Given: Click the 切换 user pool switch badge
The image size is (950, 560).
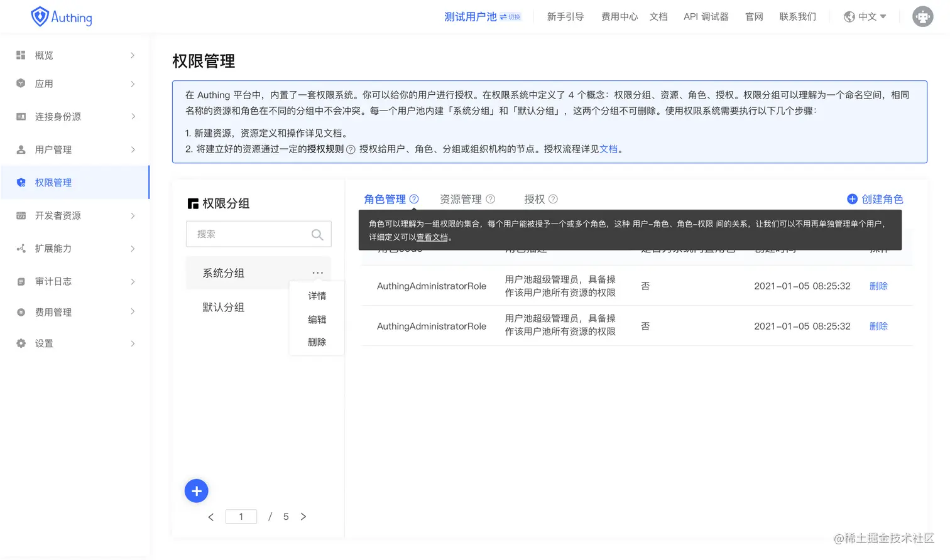Looking at the screenshot, I should tap(510, 17).
